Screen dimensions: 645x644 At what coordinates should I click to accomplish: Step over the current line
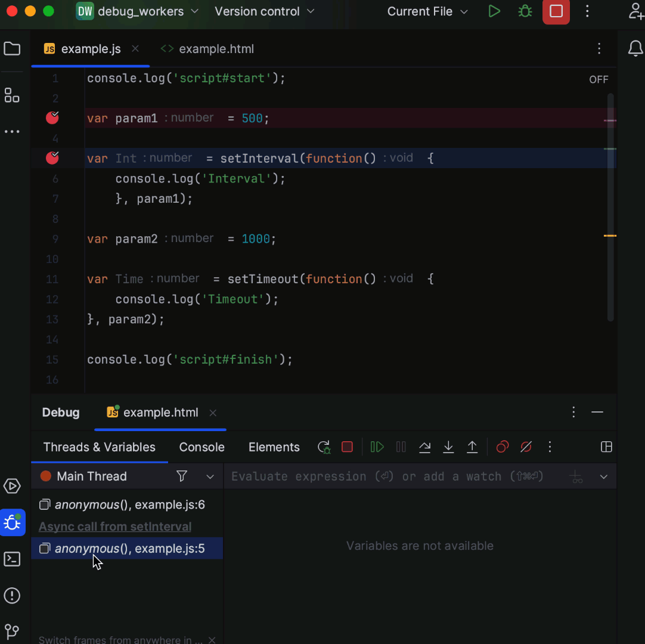(x=424, y=447)
